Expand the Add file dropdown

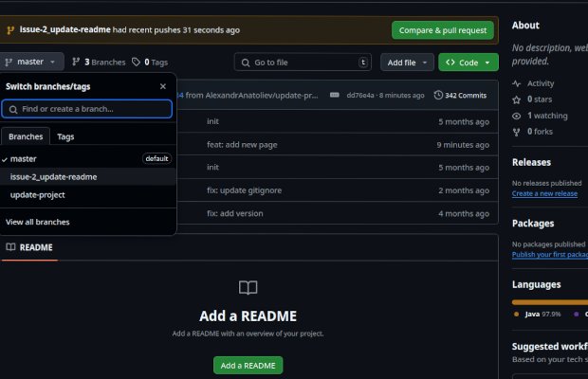(408, 63)
